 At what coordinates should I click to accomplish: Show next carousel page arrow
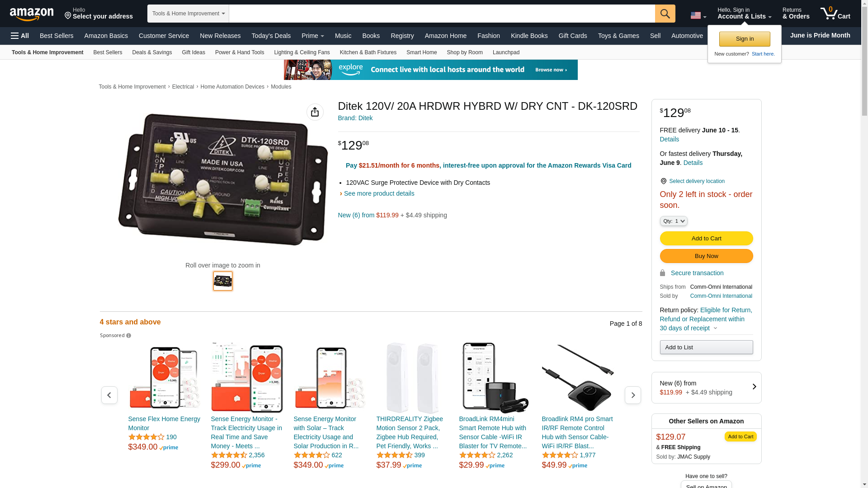tap(632, 395)
